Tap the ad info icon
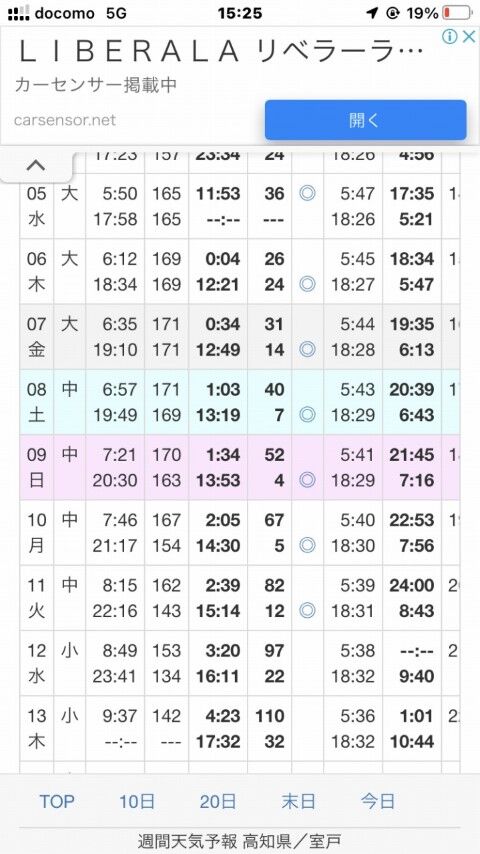Viewport: 480px width, 854px height. pyautogui.click(x=449, y=37)
